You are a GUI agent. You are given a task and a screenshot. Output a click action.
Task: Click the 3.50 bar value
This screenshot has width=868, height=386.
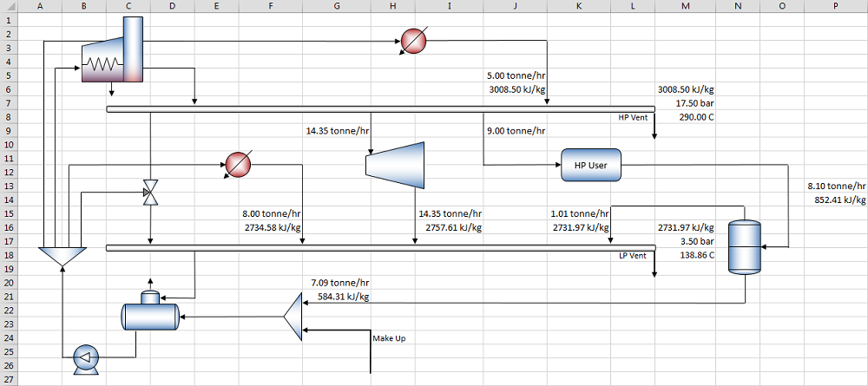click(697, 241)
